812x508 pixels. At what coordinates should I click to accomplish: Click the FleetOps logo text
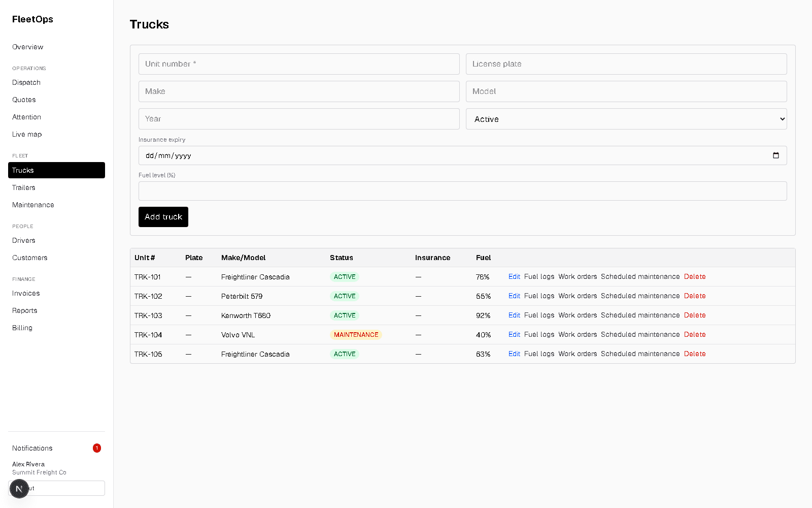click(32, 19)
